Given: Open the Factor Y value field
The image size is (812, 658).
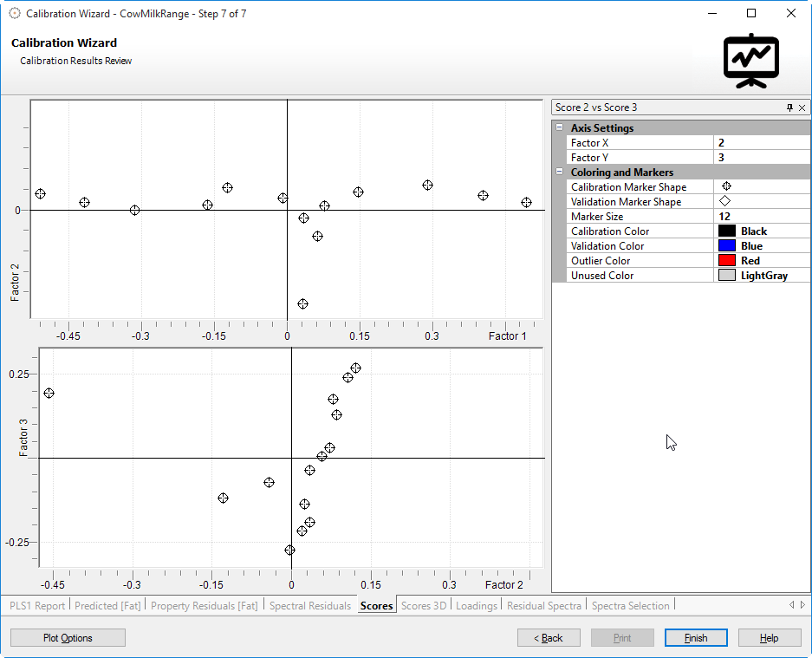Looking at the screenshot, I should tap(750, 158).
